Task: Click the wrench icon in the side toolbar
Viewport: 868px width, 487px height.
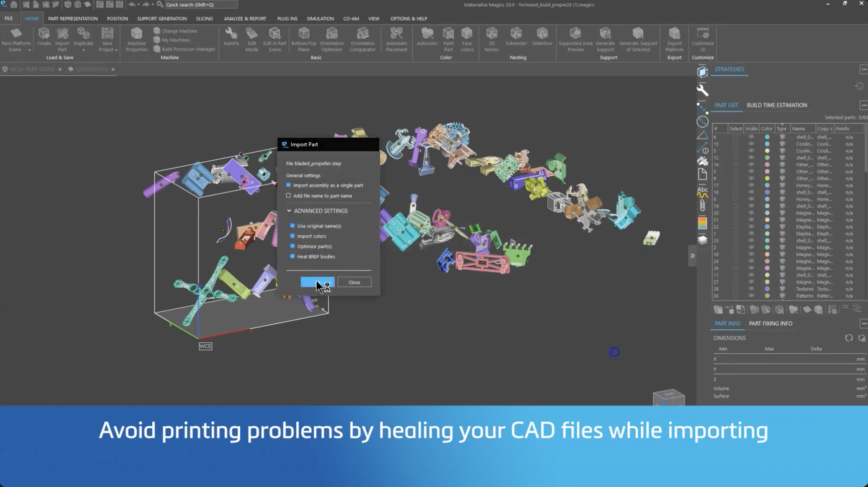Action: click(702, 90)
